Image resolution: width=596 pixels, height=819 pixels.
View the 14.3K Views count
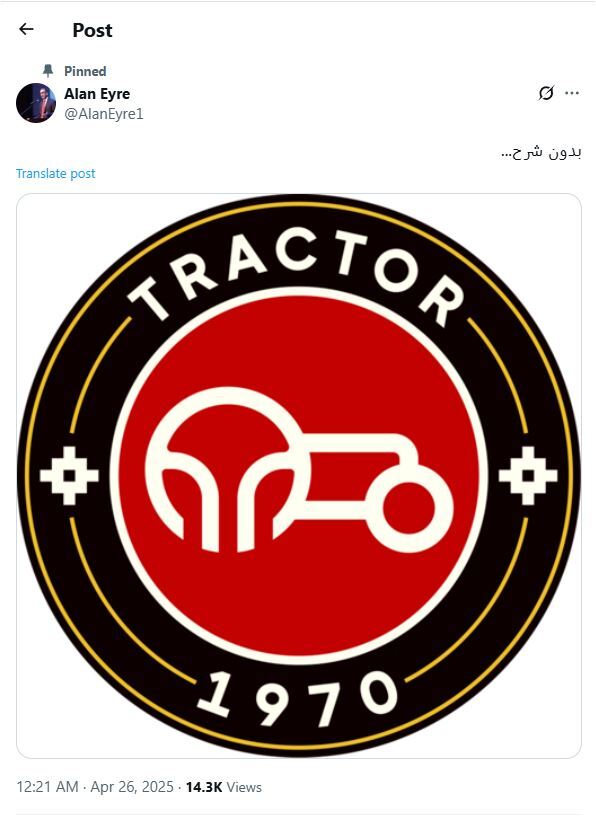click(224, 787)
